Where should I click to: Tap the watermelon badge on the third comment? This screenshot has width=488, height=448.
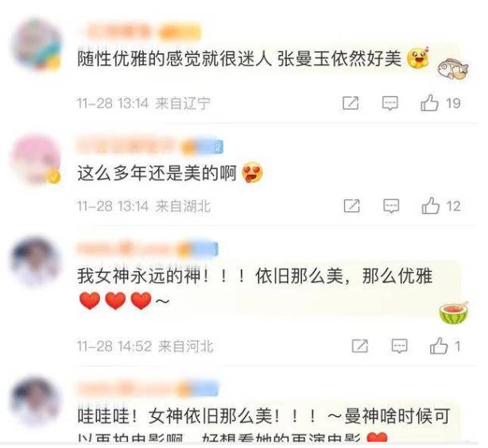click(454, 313)
